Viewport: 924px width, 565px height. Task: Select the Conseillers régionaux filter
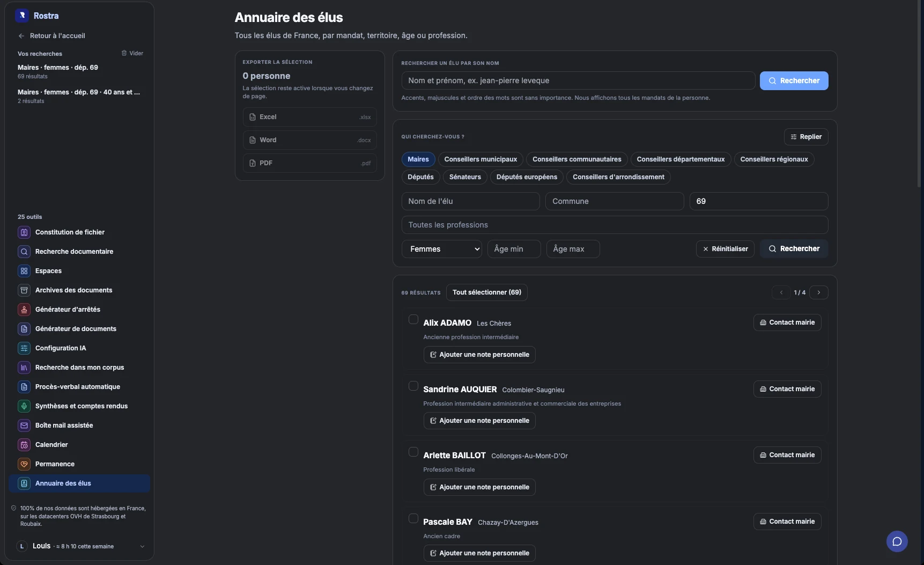tap(774, 159)
